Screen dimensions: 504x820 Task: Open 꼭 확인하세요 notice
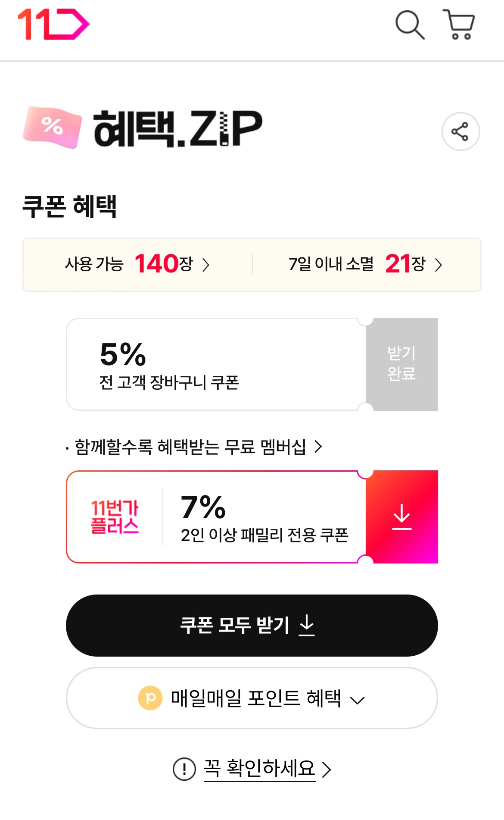(x=260, y=769)
